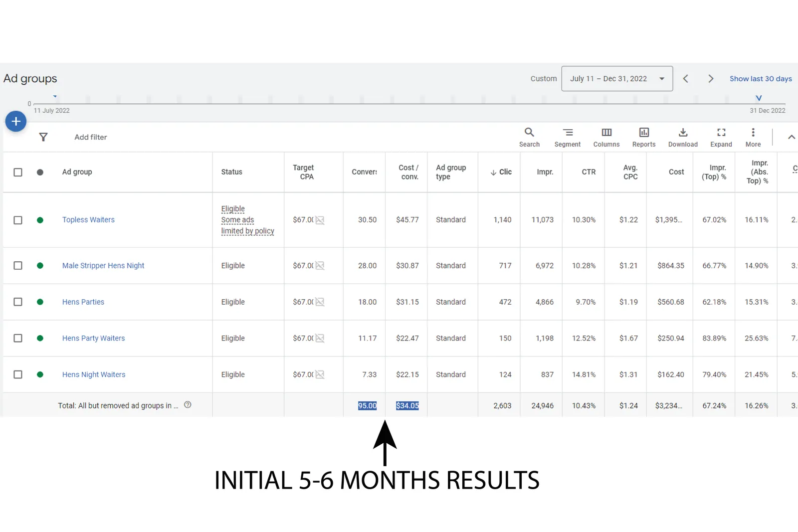
Task: Click Show last 30 days link
Action: click(x=761, y=79)
